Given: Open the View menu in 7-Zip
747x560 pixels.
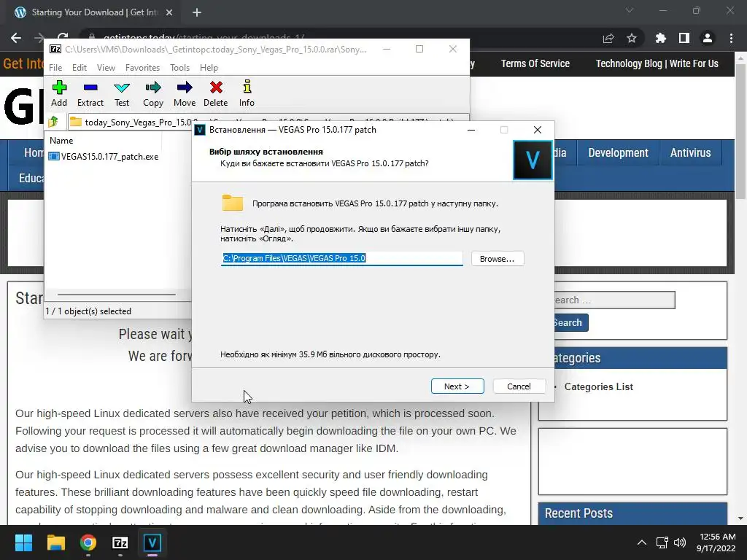Looking at the screenshot, I should (x=106, y=68).
